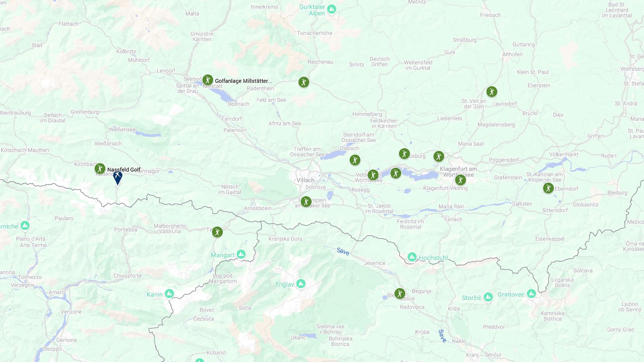
Task: Click golf marker near Eberndorf
Action: point(548,188)
